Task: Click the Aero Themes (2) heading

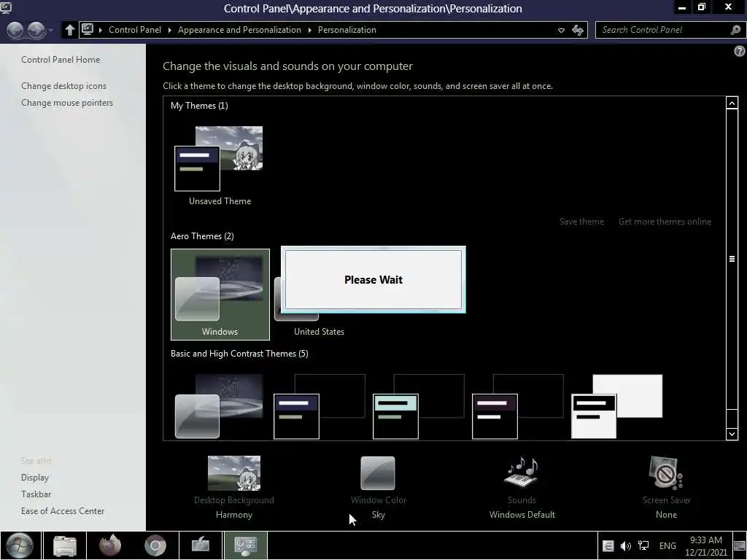Action: pyautogui.click(x=202, y=236)
